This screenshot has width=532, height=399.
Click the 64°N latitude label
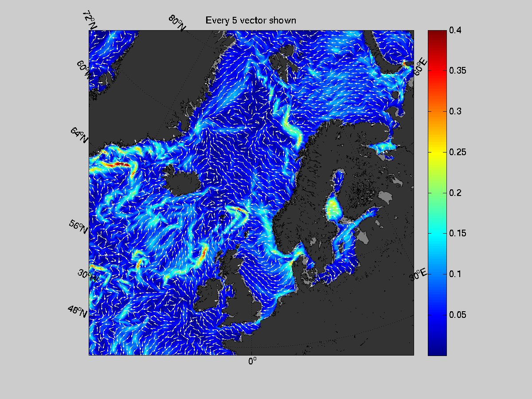tap(79, 135)
